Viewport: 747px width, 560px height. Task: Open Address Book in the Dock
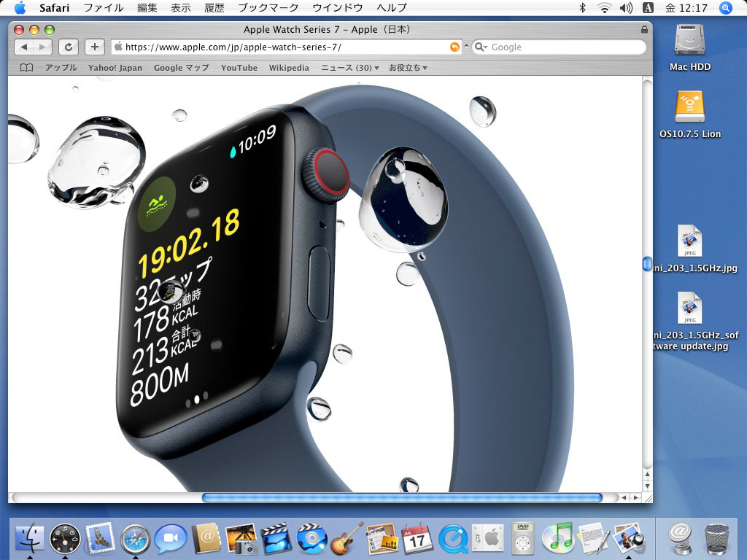tap(206, 539)
